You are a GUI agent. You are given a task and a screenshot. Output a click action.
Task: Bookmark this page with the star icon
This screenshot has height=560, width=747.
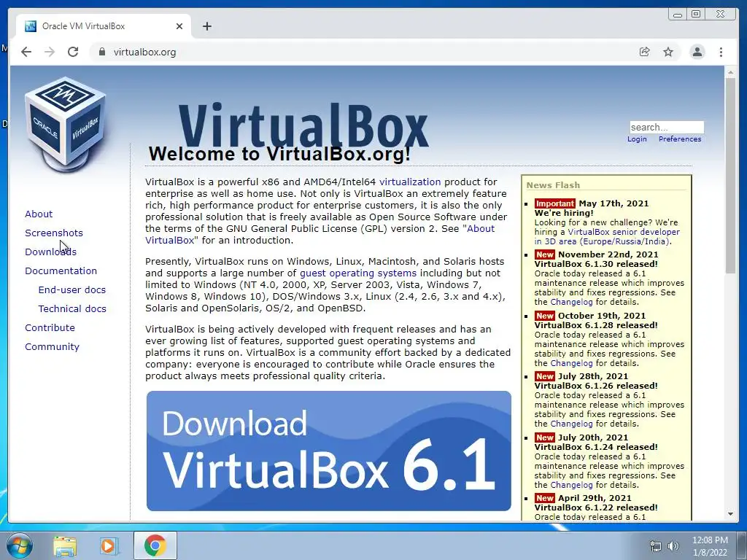(668, 52)
